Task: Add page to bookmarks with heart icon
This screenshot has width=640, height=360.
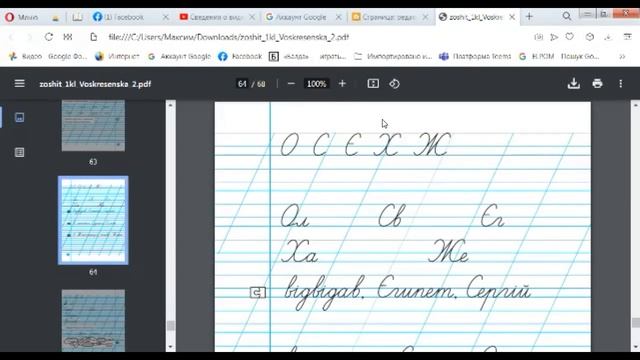Action: (x=569, y=37)
